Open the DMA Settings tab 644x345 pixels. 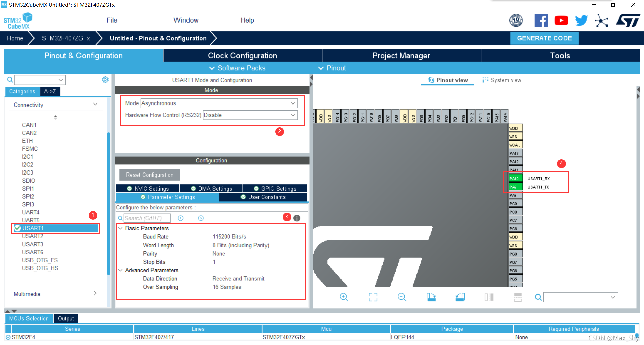point(211,189)
